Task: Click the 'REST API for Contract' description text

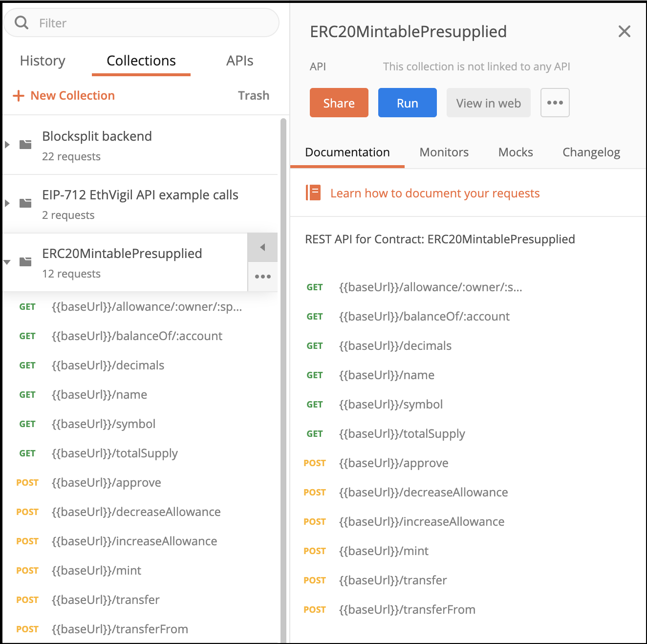Action: [x=440, y=239]
